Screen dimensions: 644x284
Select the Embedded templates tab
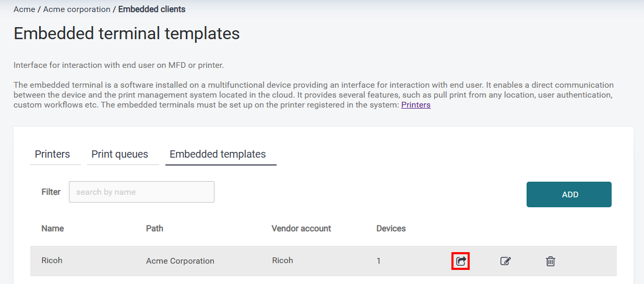tap(218, 155)
